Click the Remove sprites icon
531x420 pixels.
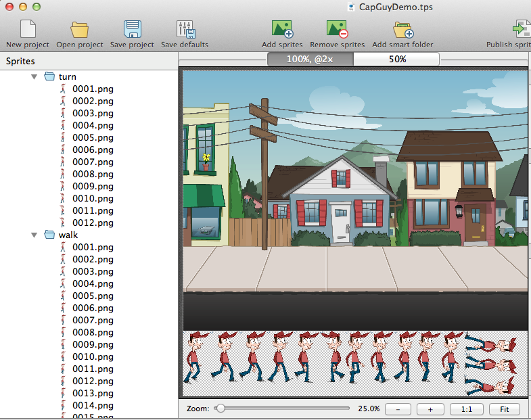click(x=337, y=29)
